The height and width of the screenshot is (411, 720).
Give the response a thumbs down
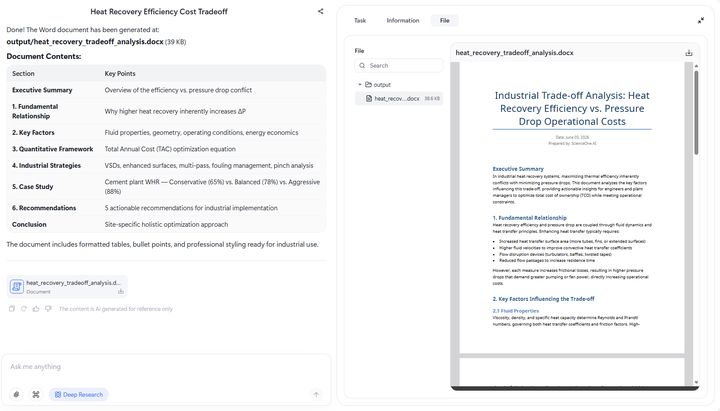pos(48,309)
